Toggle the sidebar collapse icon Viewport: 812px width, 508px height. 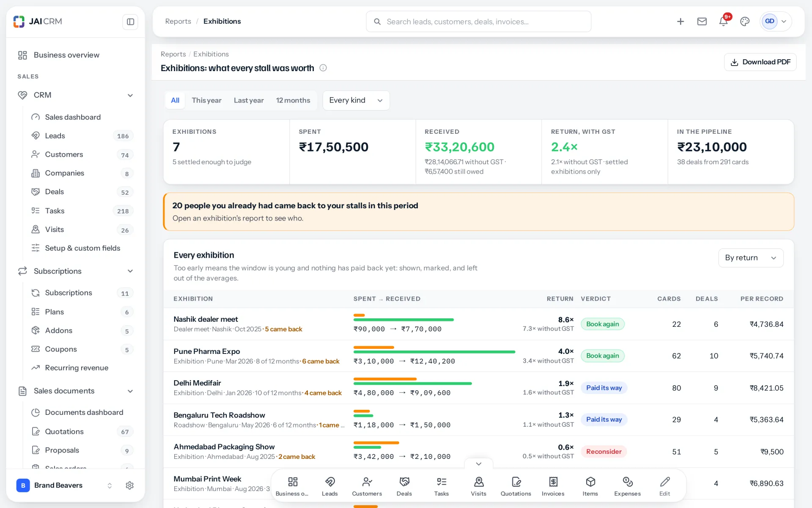click(130, 22)
